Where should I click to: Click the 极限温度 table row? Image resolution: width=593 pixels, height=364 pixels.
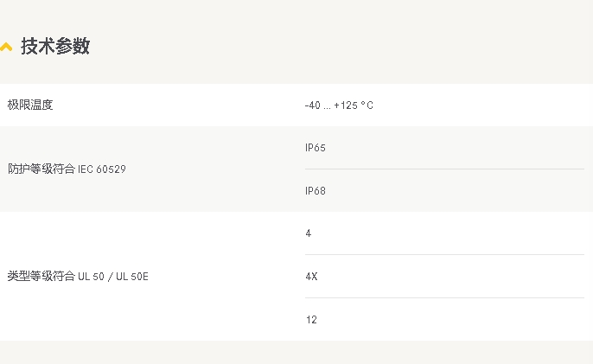coord(296,105)
